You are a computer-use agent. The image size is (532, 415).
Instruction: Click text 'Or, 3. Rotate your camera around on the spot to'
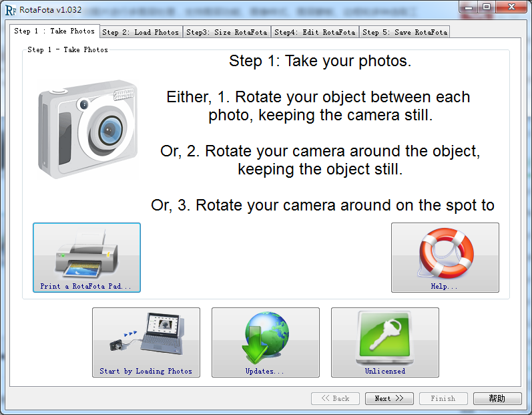click(x=322, y=205)
